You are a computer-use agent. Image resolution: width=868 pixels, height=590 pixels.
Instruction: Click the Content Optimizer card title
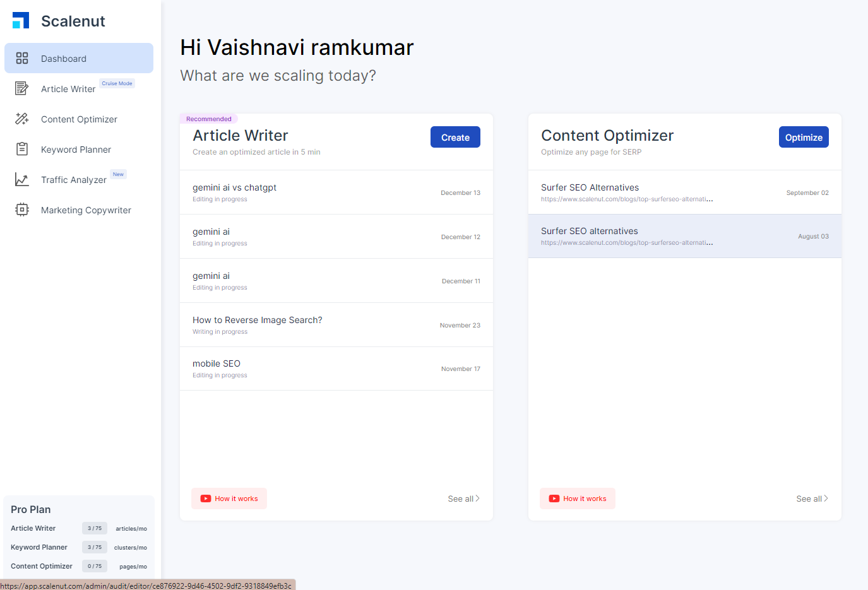[x=607, y=136]
